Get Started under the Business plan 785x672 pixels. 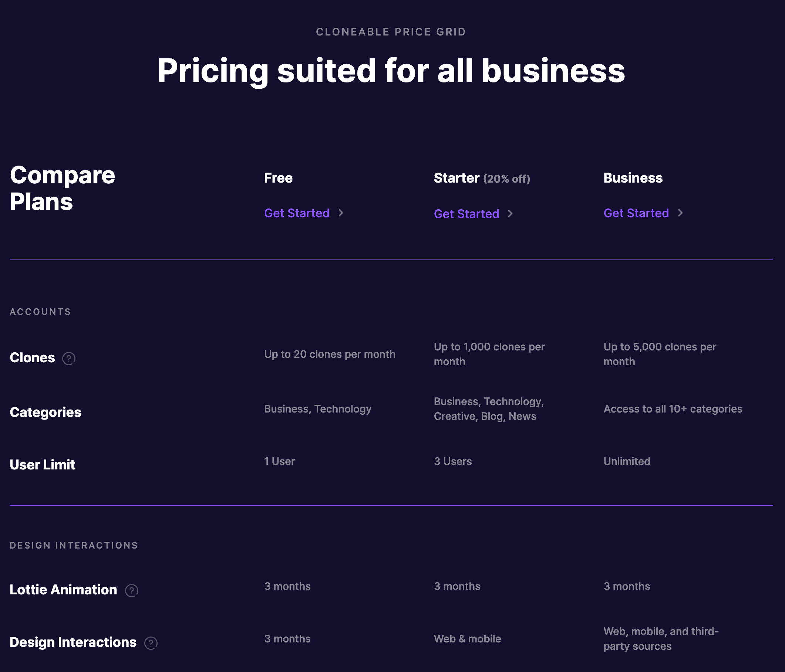pos(636,213)
